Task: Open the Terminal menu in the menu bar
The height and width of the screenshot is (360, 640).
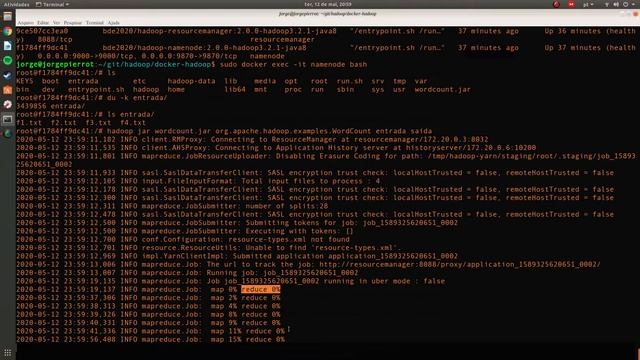Action: tap(95, 23)
